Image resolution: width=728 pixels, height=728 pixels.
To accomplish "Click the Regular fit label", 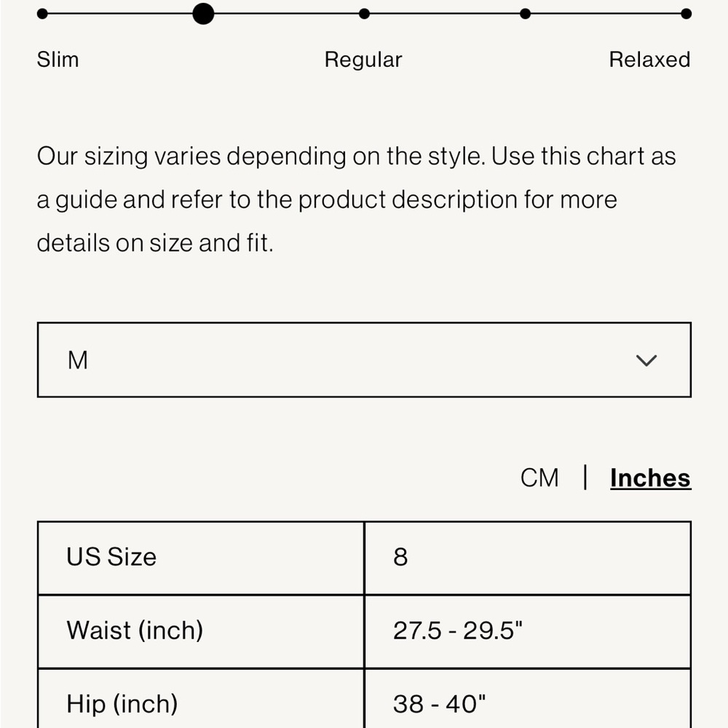I will [363, 60].
